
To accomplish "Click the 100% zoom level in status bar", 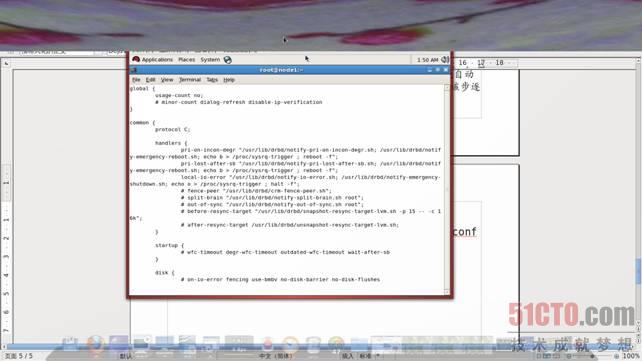I will tap(631, 356).
